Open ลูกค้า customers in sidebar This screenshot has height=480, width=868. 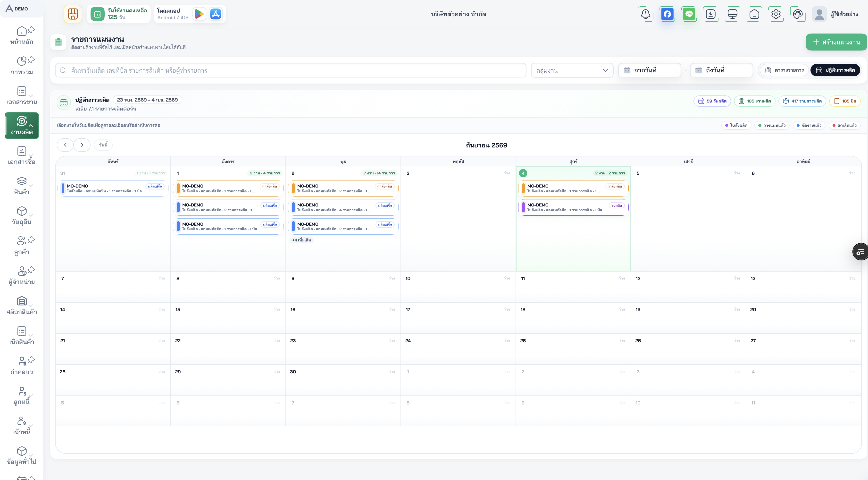pos(22,246)
